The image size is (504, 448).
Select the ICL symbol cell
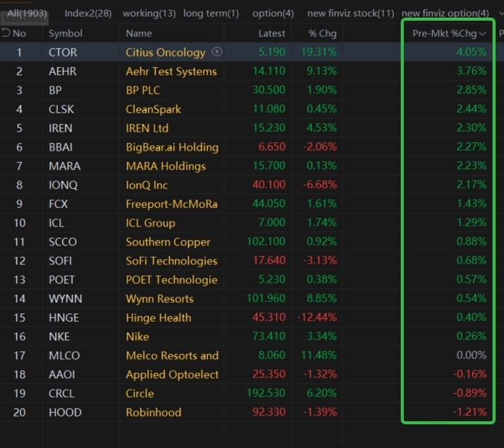click(57, 223)
